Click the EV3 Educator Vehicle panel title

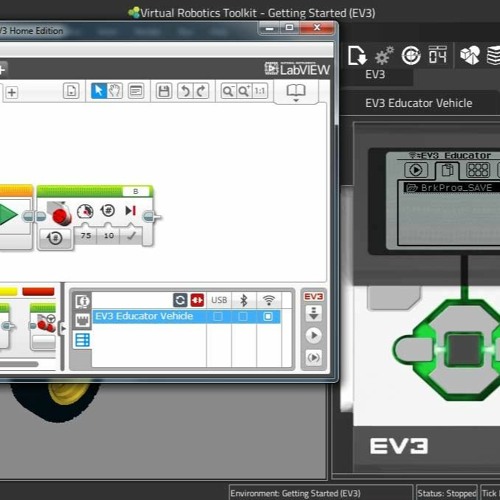(x=419, y=103)
